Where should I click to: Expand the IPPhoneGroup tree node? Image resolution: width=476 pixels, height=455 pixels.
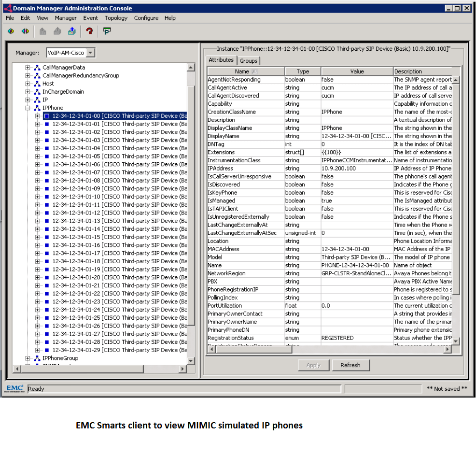pyautogui.click(x=28, y=358)
